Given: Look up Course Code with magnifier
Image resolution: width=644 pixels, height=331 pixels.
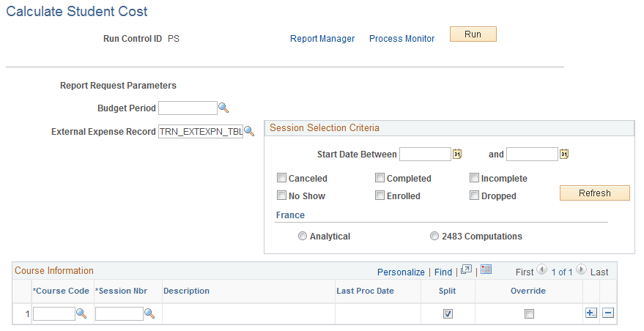Looking at the screenshot, I should [x=81, y=313].
